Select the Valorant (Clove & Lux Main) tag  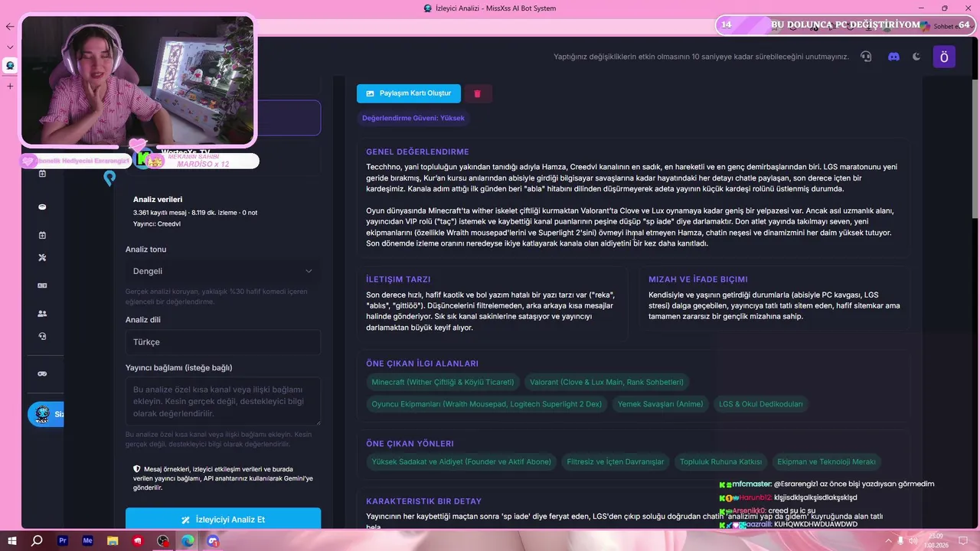[x=606, y=382]
